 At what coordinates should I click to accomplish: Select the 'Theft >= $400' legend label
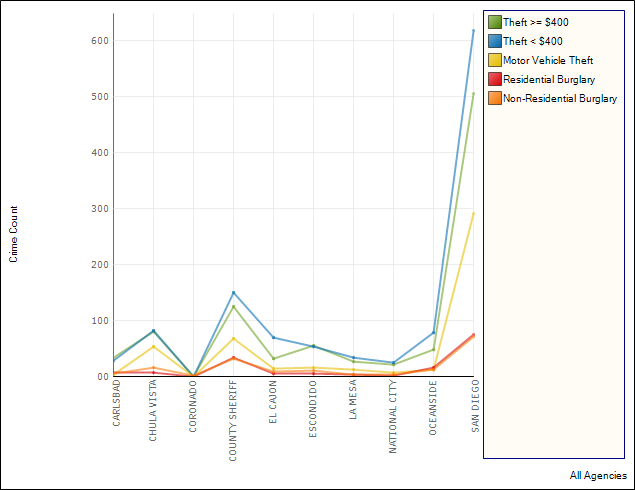point(535,22)
